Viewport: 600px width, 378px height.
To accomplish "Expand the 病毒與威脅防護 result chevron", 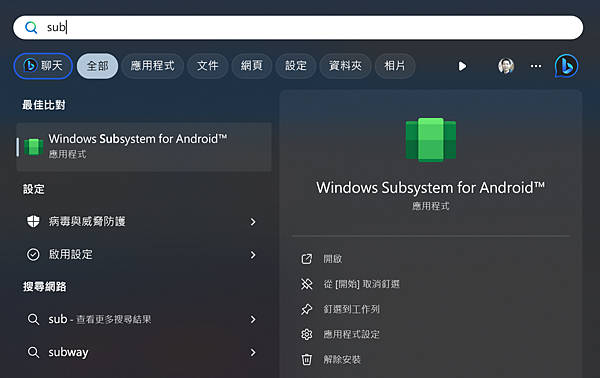I will [x=253, y=222].
